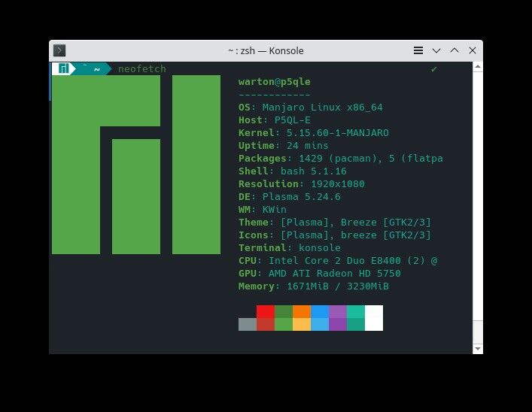
Task: Maximize the Konsole window
Action: [x=454, y=50]
